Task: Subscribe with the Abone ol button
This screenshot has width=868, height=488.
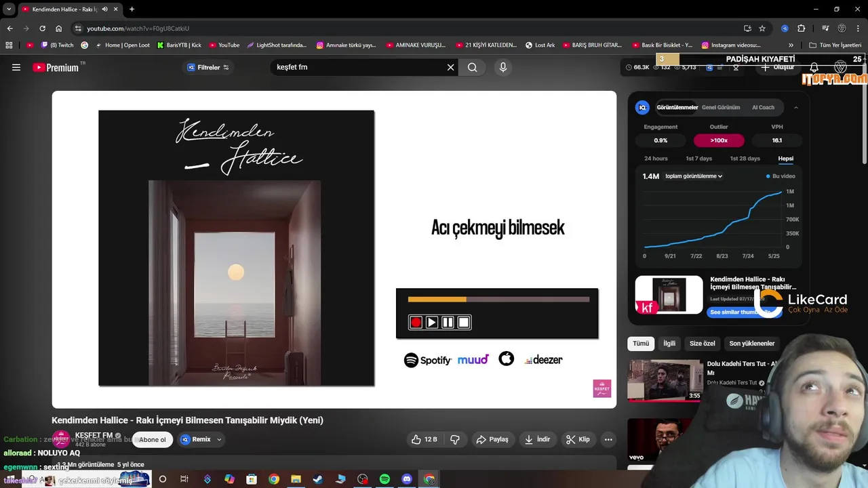Action: click(x=153, y=439)
